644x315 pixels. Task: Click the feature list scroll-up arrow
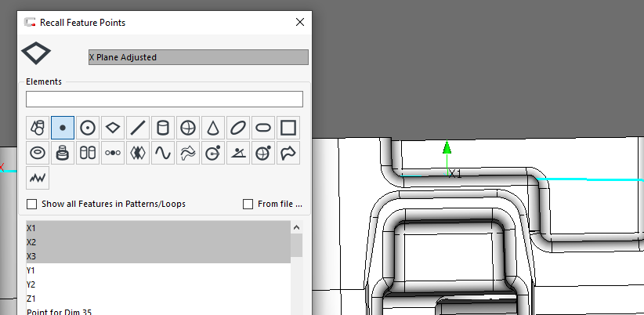click(296, 227)
